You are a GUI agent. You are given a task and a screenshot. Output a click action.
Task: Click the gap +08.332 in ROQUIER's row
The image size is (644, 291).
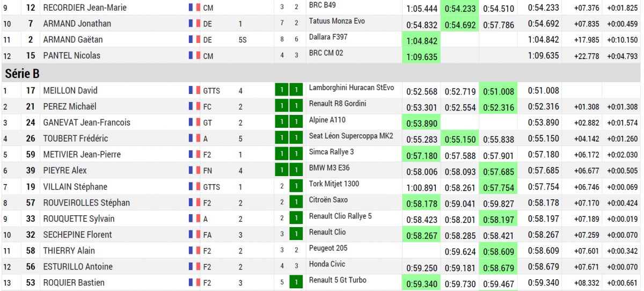586,283
